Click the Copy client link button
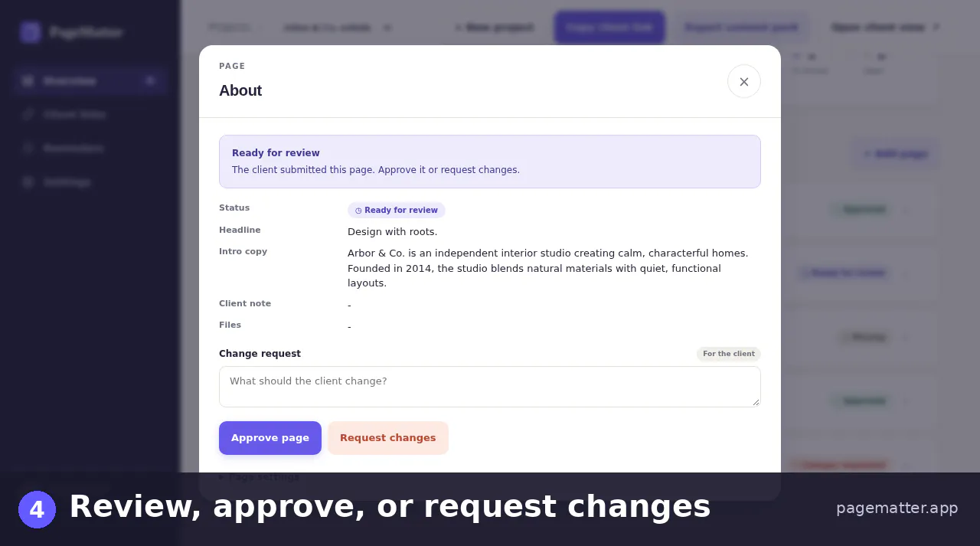980x546 pixels. point(609,28)
